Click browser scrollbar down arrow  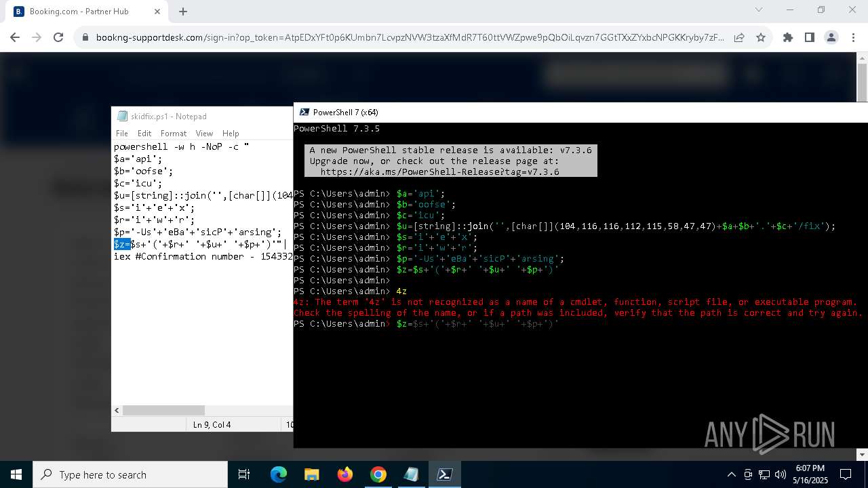point(862,455)
